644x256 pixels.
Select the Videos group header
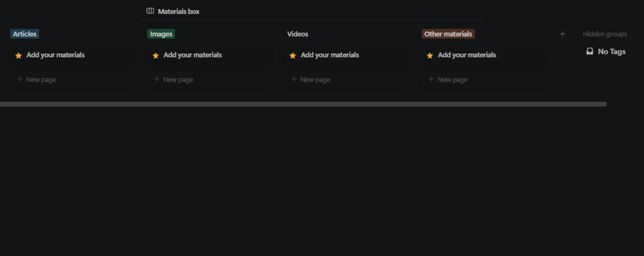pyautogui.click(x=298, y=34)
